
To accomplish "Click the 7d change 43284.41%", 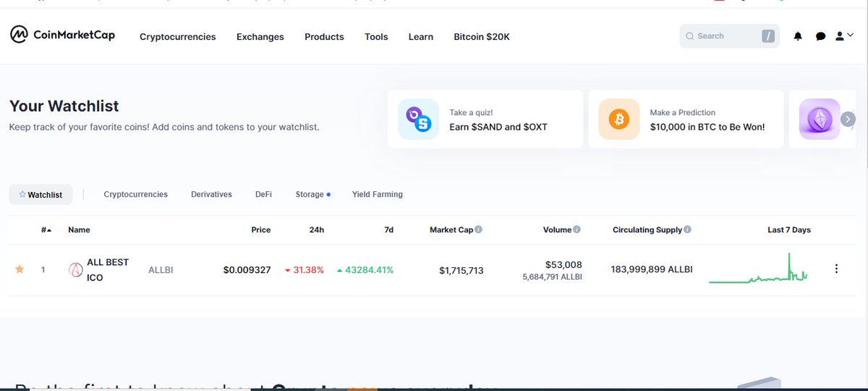I will pyautogui.click(x=365, y=270).
